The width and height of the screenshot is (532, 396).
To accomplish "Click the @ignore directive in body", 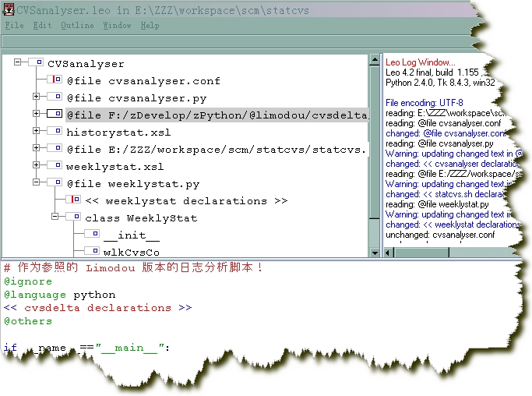I will (x=28, y=281).
